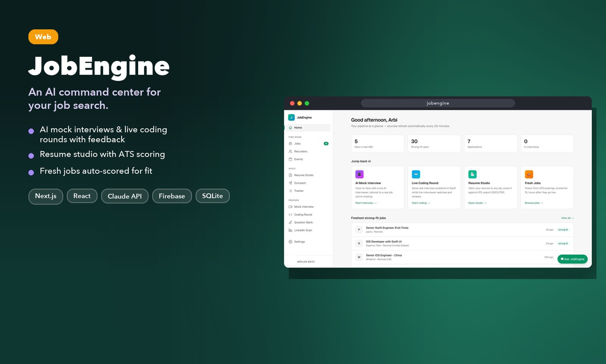Screen dimensions: 606x364
Task: Click the New in last 48h stat card
Action: click(x=378, y=143)
